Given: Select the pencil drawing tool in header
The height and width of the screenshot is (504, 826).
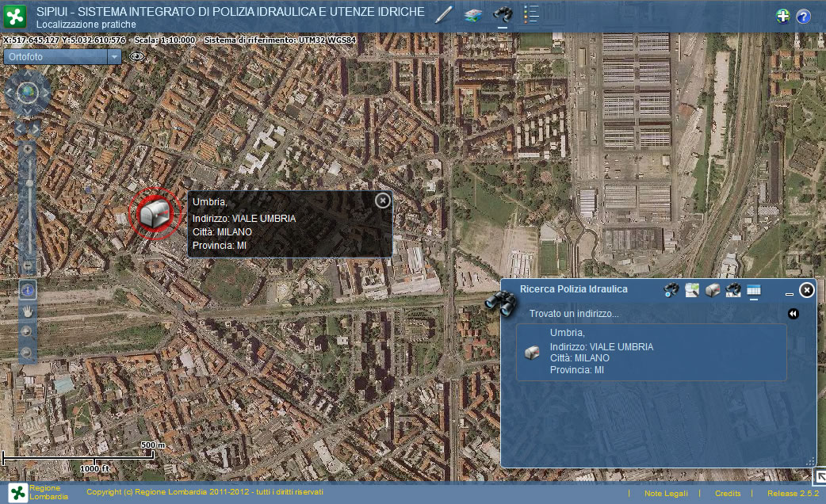Looking at the screenshot, I should point(444,15).
